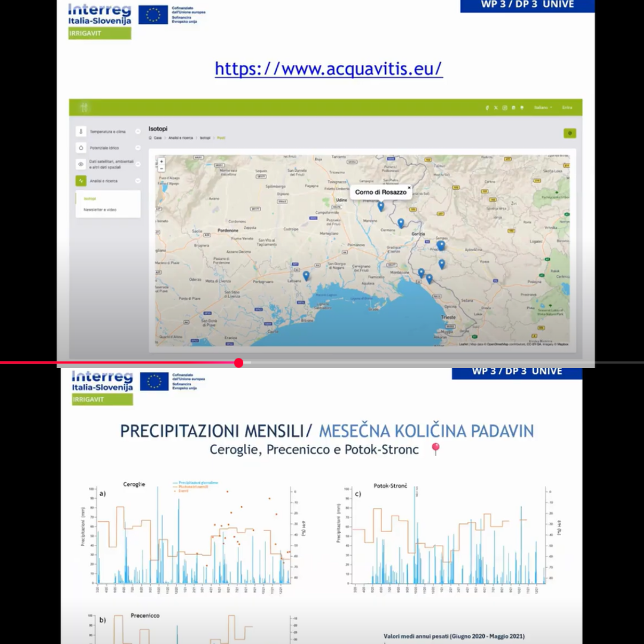Expand the Potenziale idrico section

point(138,147)
